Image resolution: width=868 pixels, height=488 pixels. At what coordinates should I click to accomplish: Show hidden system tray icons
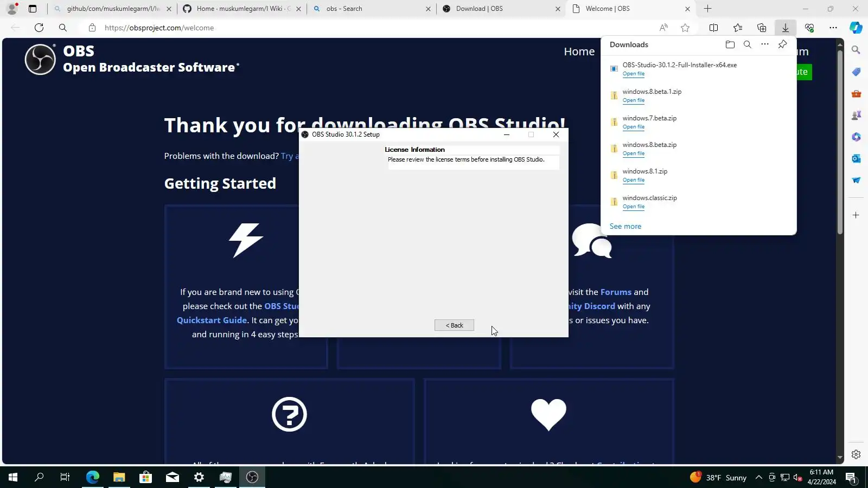(759, 477)
